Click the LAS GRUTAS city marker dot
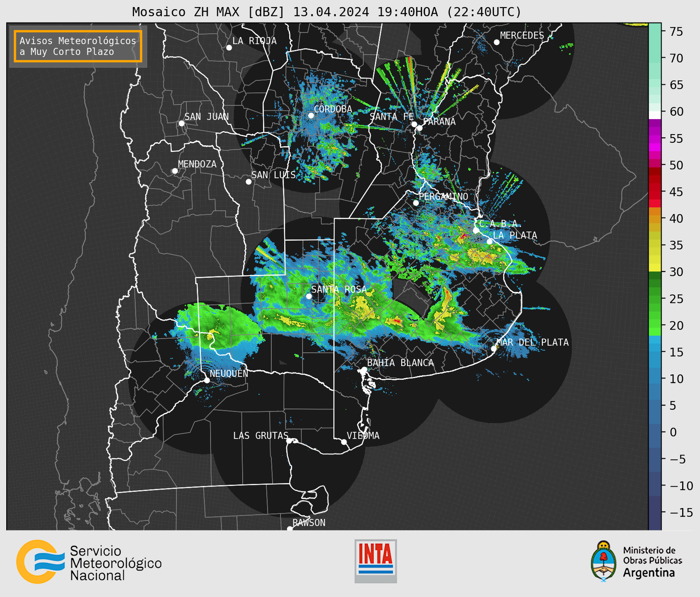 point(289,441)
